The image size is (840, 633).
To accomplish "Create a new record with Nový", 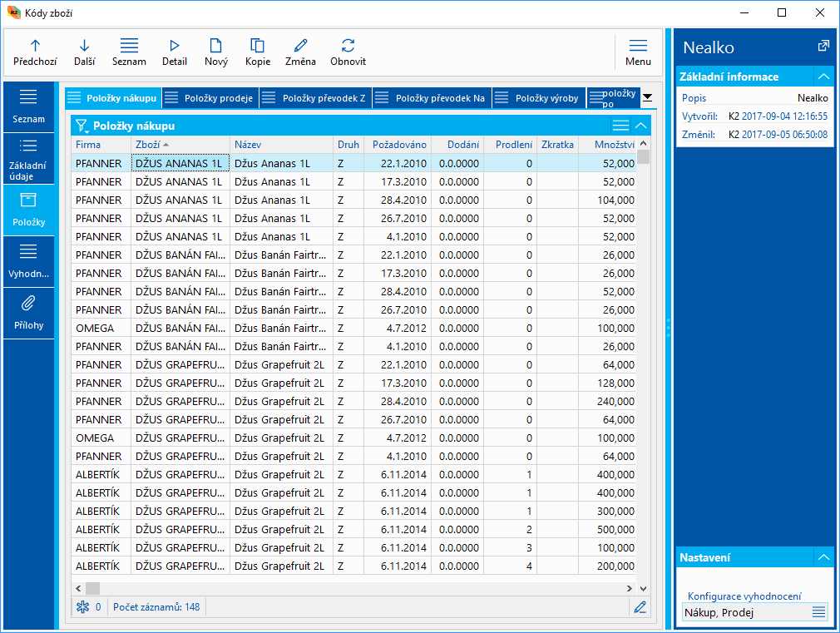I will click(x=215, y=47).
